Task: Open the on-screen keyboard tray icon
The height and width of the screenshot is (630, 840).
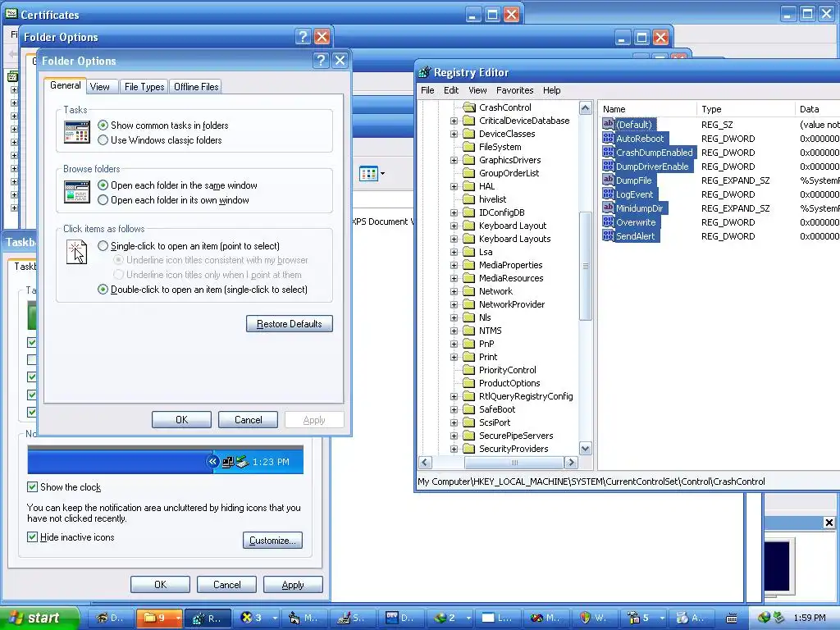Action: pos(731,618)
